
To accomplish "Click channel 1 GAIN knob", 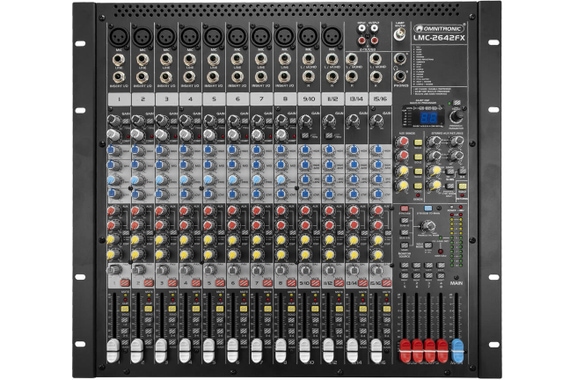I will (114, 120).
